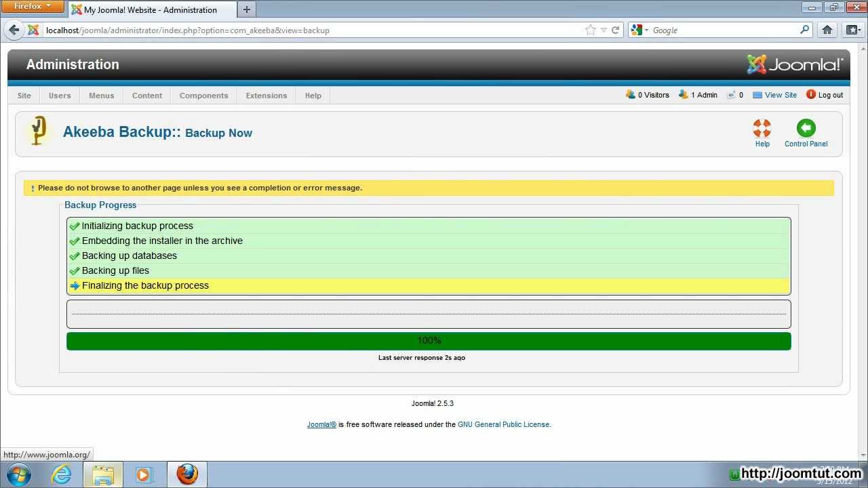Click the Initializing backup process step

429,226
